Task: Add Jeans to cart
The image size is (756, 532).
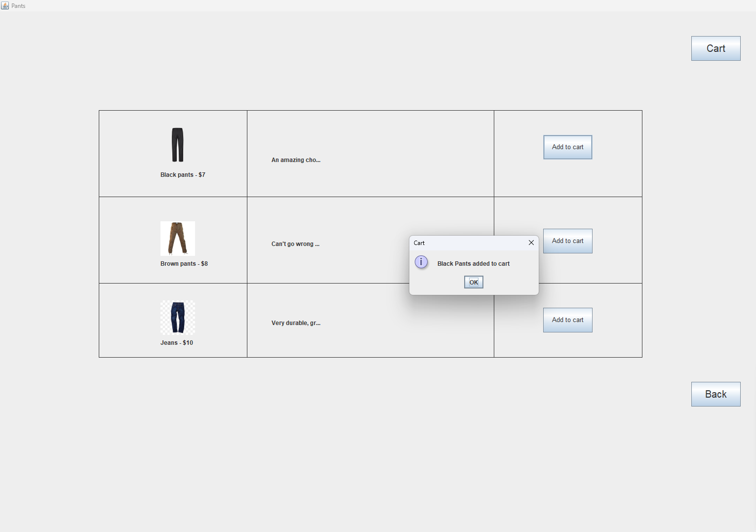Action: tap(568, 320)
